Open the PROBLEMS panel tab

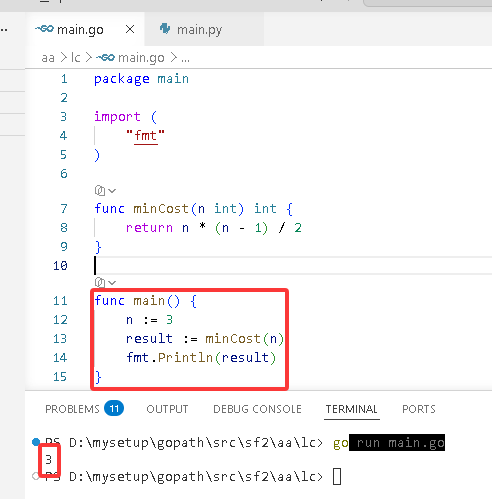pos(72,409)
